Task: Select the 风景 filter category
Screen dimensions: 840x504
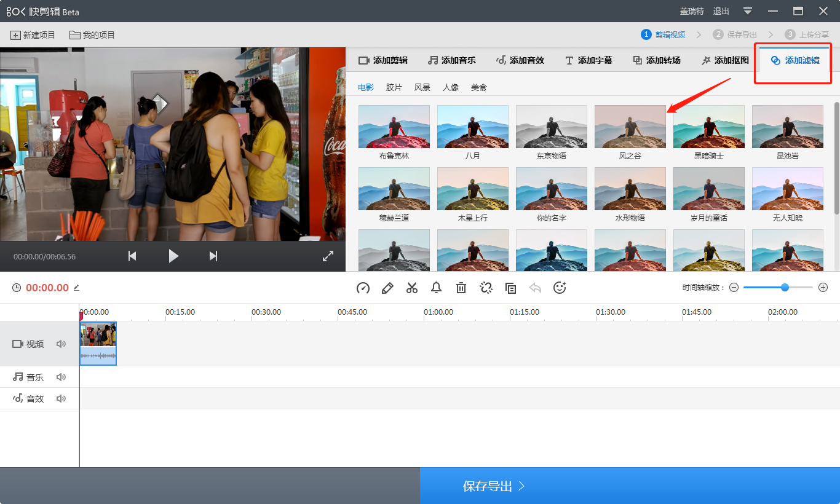Action: (422, 87)
